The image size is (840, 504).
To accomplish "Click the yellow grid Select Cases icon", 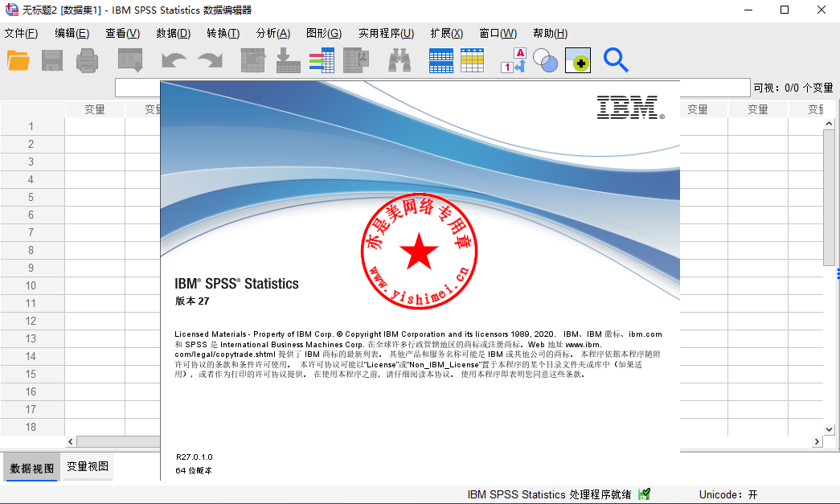I will pyautogui.click(x=473, y=60).
